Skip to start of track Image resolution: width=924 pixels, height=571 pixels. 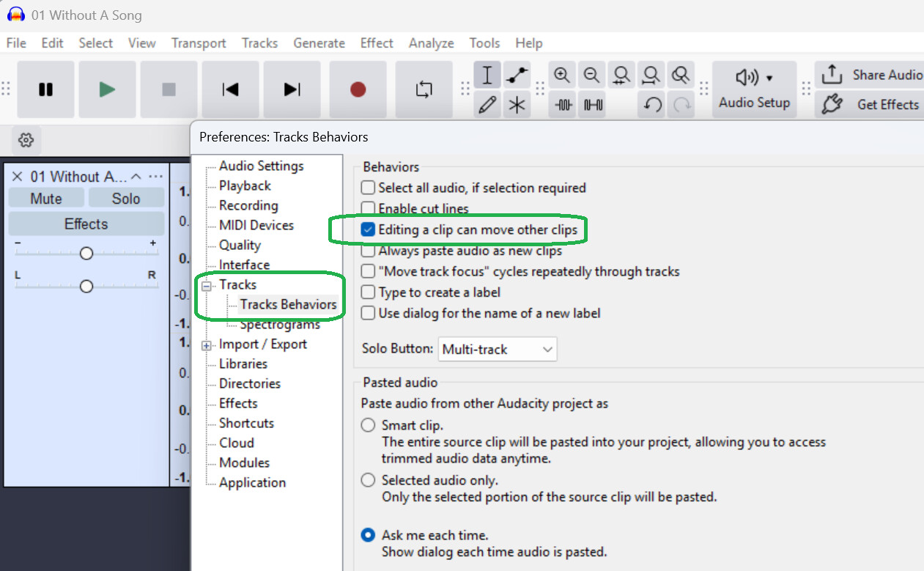[230, 89]
